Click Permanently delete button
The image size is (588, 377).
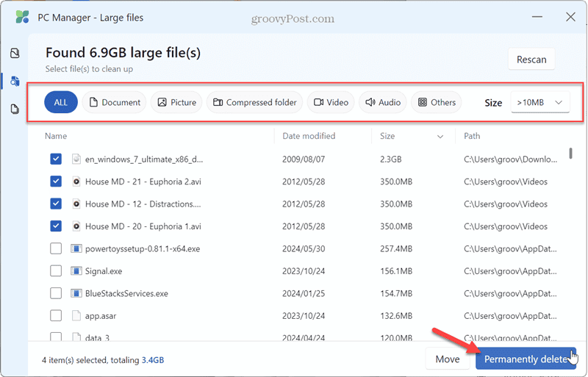pyautogui.click(x=526, y=359)
